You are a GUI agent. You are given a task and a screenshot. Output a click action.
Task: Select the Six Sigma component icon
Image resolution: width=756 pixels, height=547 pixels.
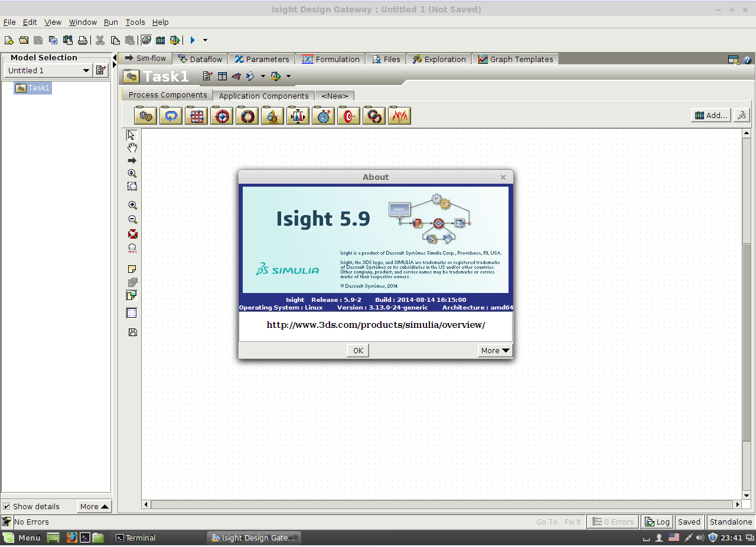pyautogui.click(x=272, y=115)
